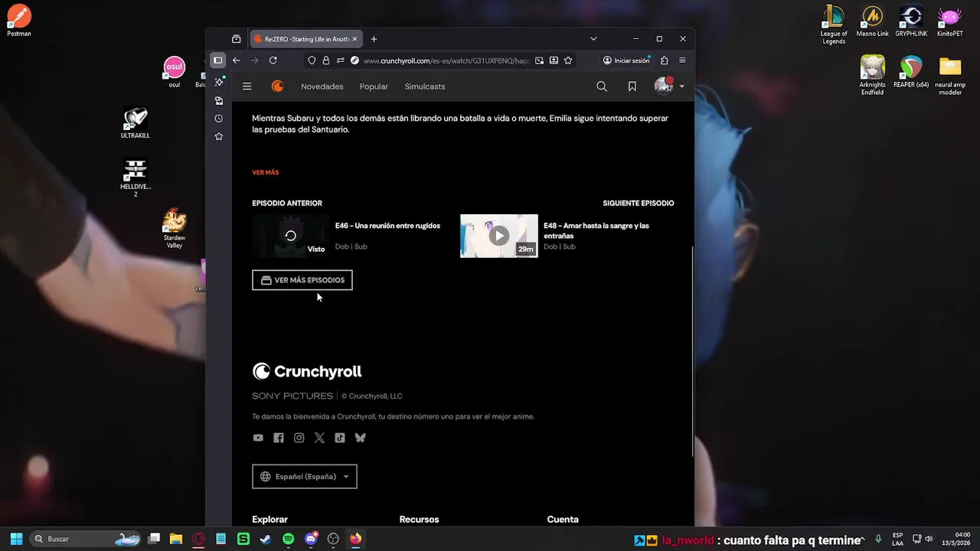Open File Explorer from the taskbar
Image resolution: width=980 pixels, height=551 pixels.
pyautogui.click(x=176, y=539)
